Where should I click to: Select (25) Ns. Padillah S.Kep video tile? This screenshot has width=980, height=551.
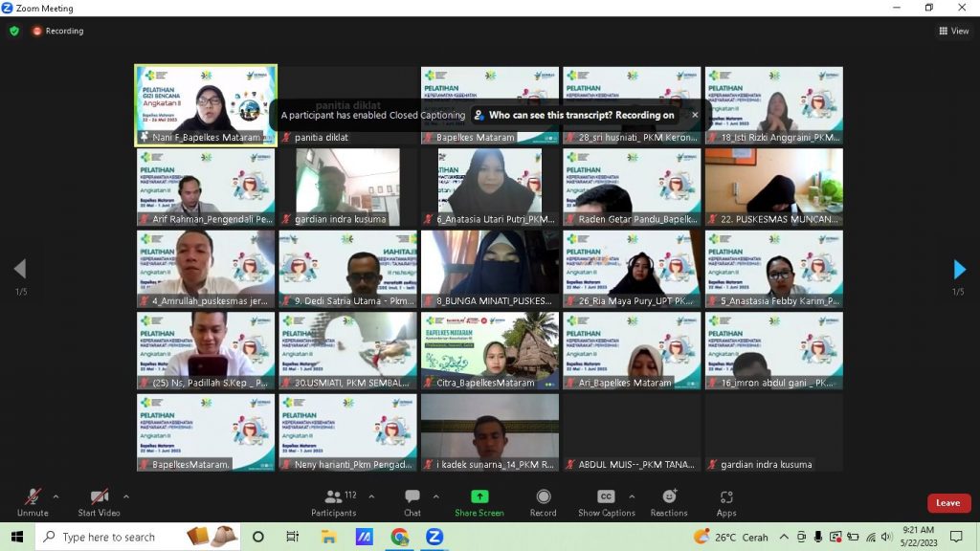tap(206, 350)
